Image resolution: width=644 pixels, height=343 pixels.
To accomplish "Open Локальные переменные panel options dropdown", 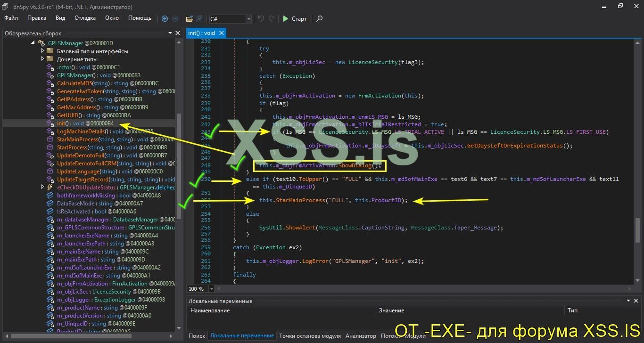I will pos(628,301).
